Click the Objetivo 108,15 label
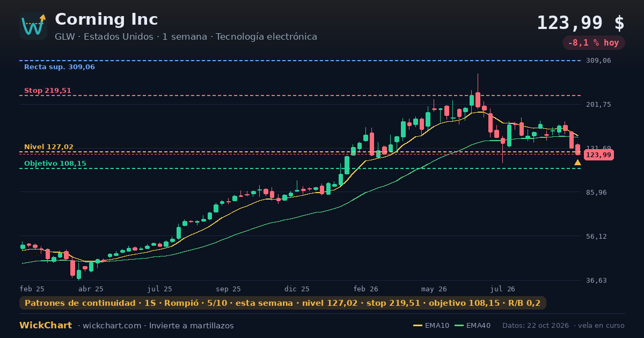644x338 pixels. pos(55,164)
